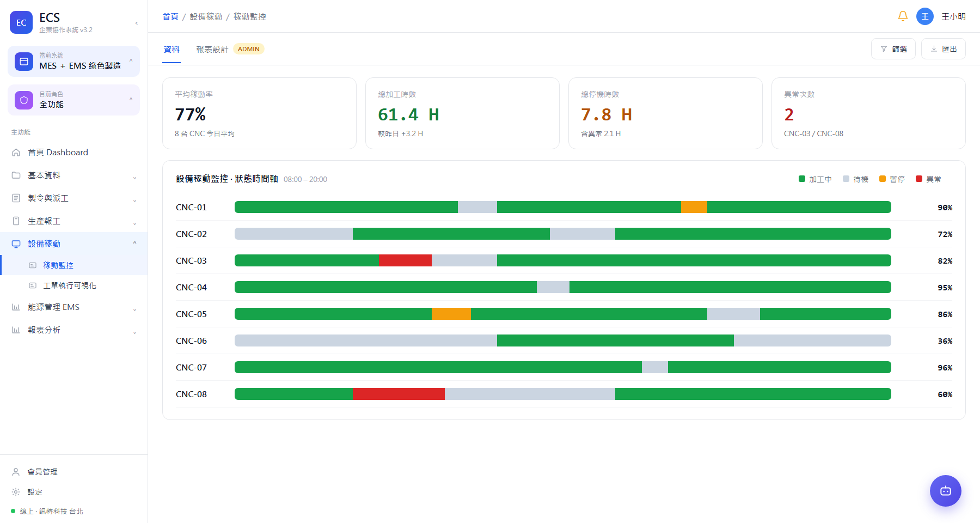The image size is (980, 523).
Task: Expand the 報表分析 menu chevron
Action: (x=134, y=332)
